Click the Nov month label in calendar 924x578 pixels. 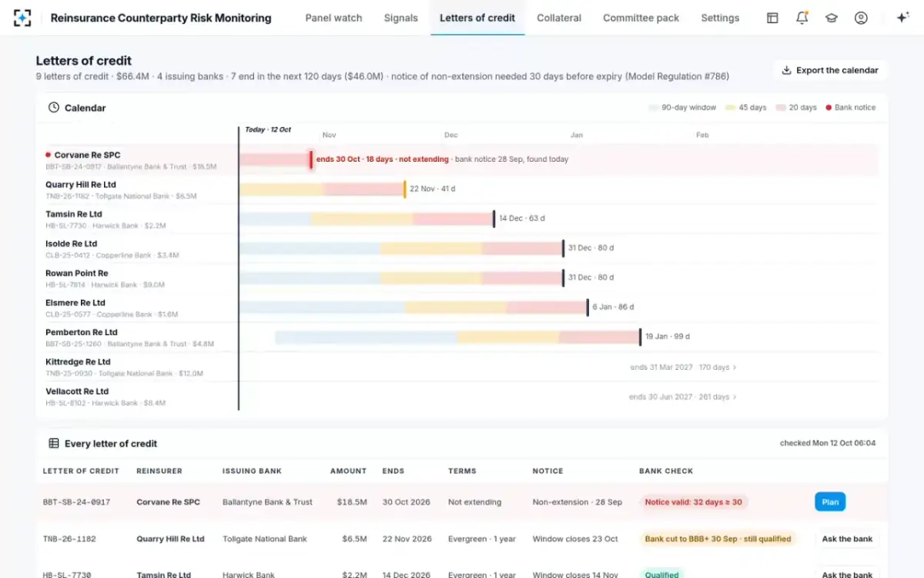pyautogui.click(x=330, y=135)
